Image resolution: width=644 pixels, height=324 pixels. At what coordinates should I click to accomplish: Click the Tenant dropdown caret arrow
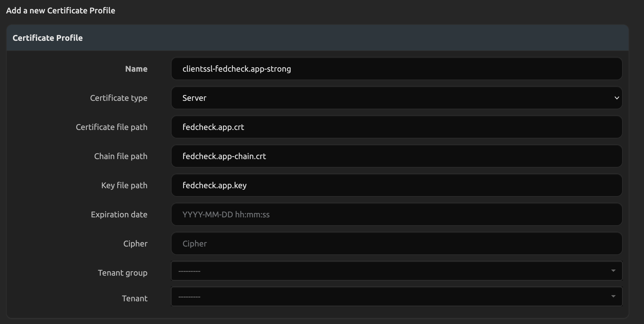tap(613, 297)
